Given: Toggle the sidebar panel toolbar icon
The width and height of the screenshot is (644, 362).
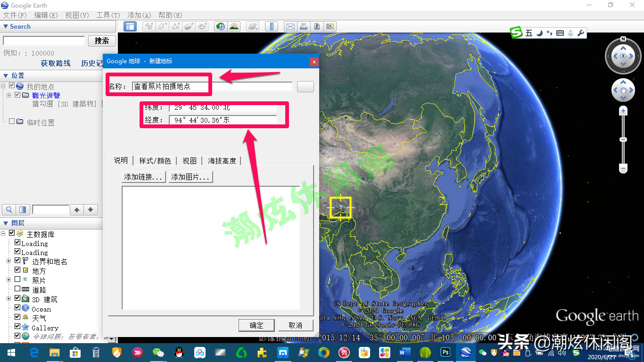Looking at the screenshot, I should point(130,26).
